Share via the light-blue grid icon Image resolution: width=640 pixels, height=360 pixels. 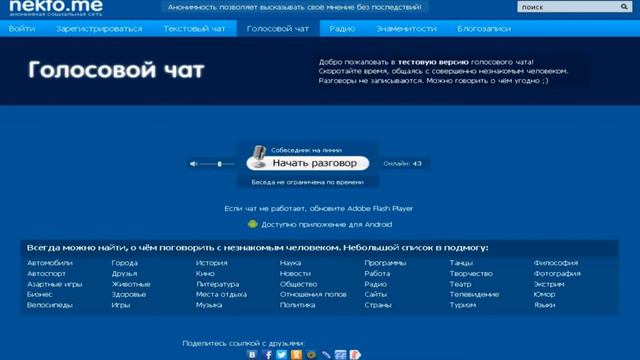click(x=340, y=355)
